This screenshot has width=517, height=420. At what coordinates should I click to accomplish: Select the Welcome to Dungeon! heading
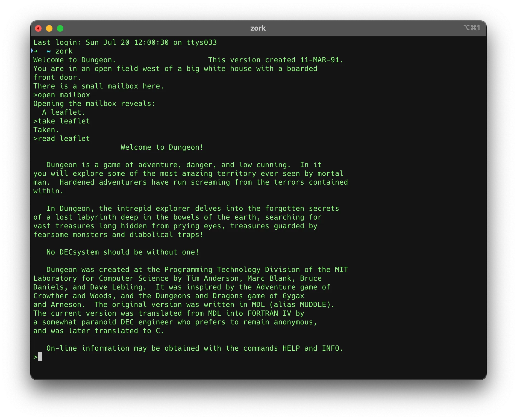coord(162,147)
